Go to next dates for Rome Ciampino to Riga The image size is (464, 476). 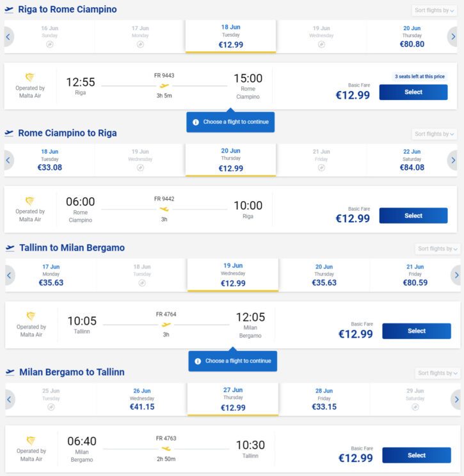[452, 160]
